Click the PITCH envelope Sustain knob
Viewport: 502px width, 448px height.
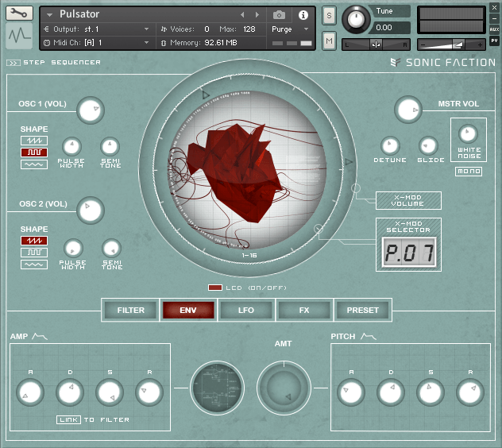click(431, 392)
